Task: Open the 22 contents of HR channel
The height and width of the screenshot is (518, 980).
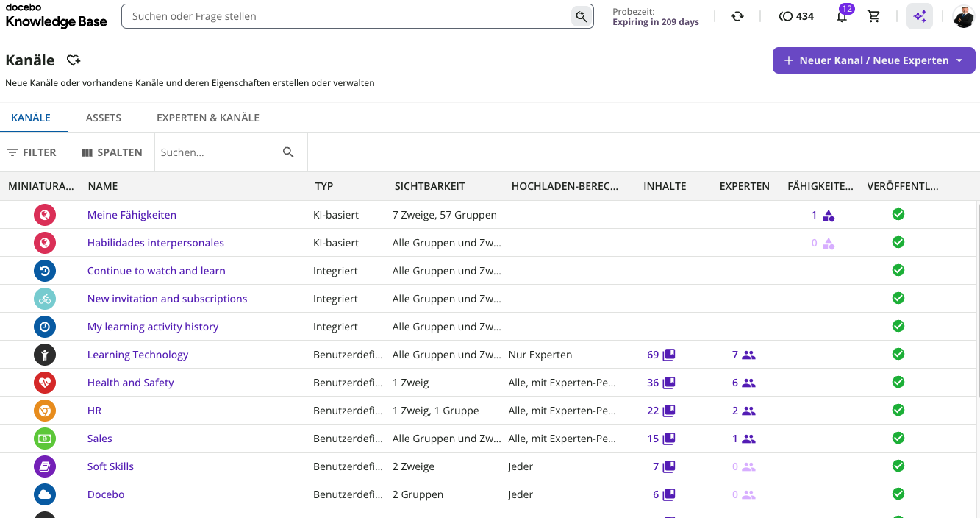Action: [x=661, y=411]
